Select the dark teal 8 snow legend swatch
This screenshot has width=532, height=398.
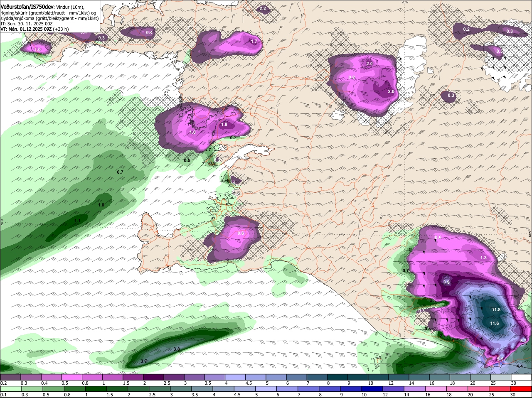[337, 377]
